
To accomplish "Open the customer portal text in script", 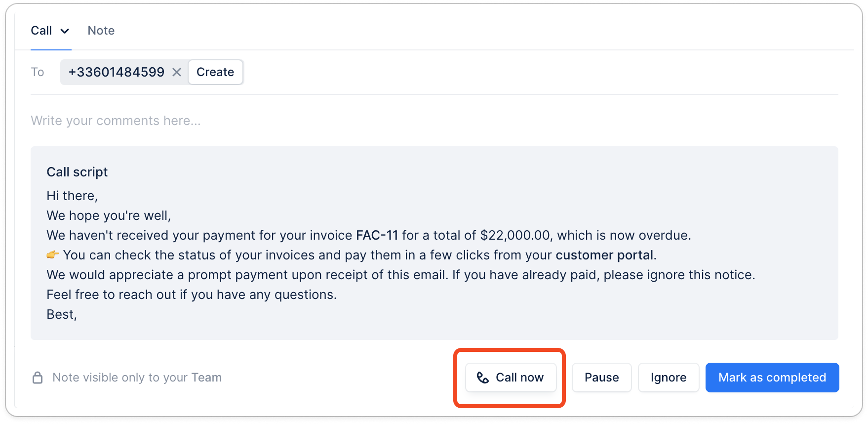I will (604, 255).
